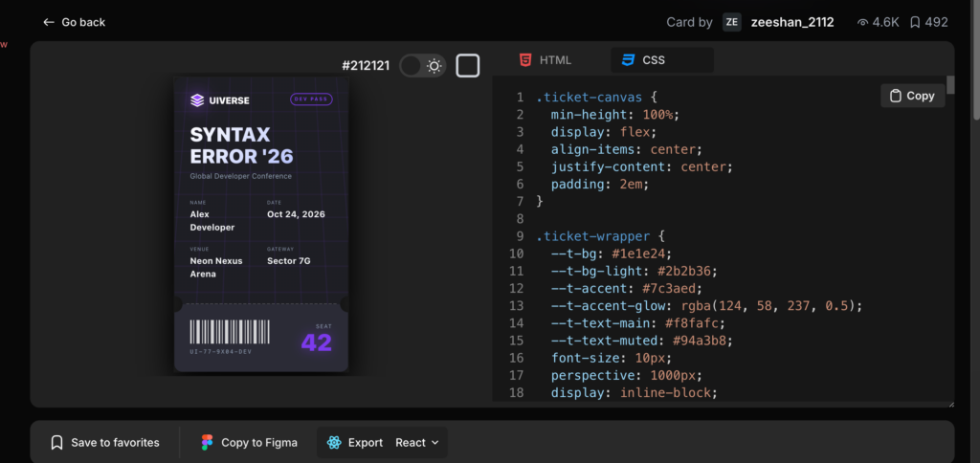Image resolution: width=980 pixels, height=463 pixels.
Task: Open the zeeshan_2112 profile link
Action: pos(791,23)
